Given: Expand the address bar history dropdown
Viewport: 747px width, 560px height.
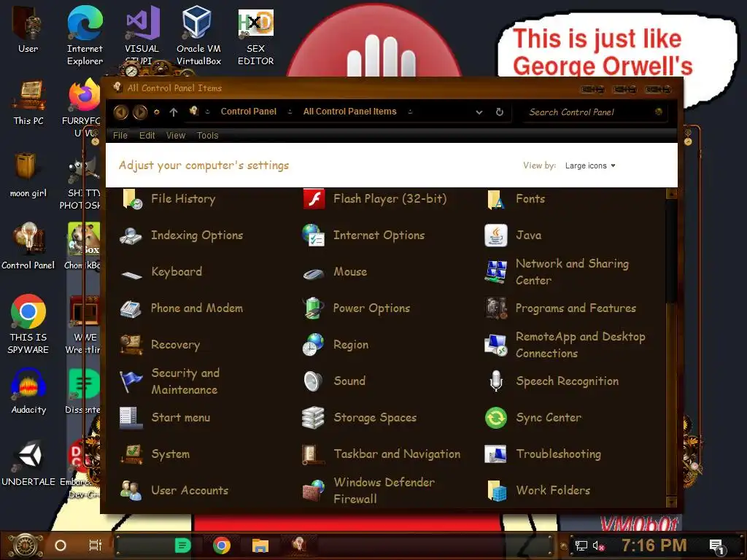Looking at the screenshot, I should tap(479, 112).
